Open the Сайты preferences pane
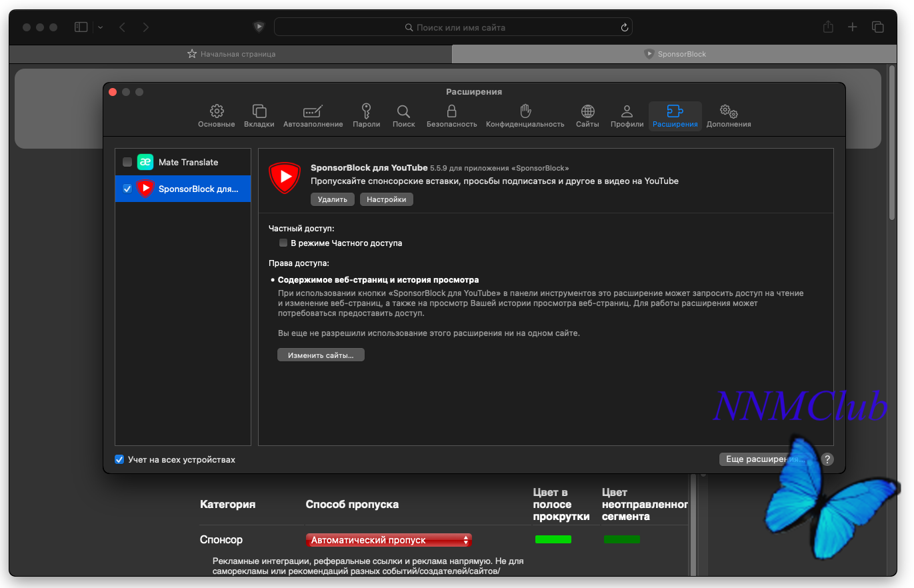The height and width of the screenshot is (588, 914). (x=587, y=116)
